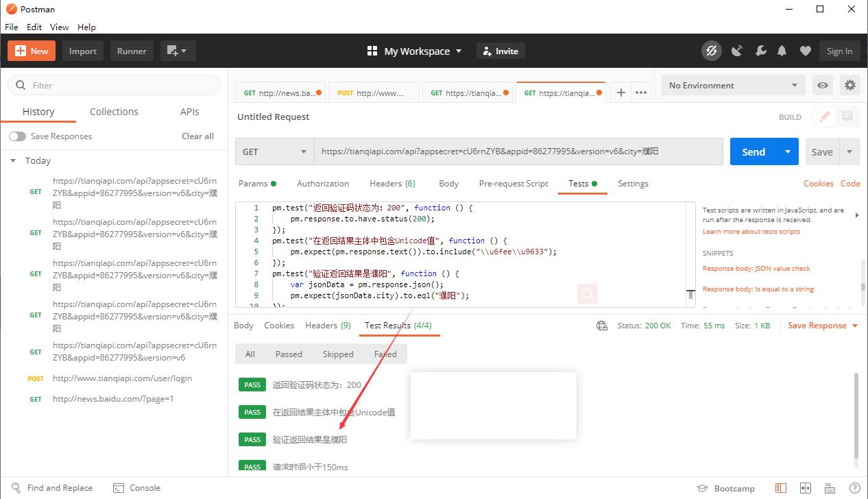Open the Help menu

pyautogui.click(x=86, y=27)
